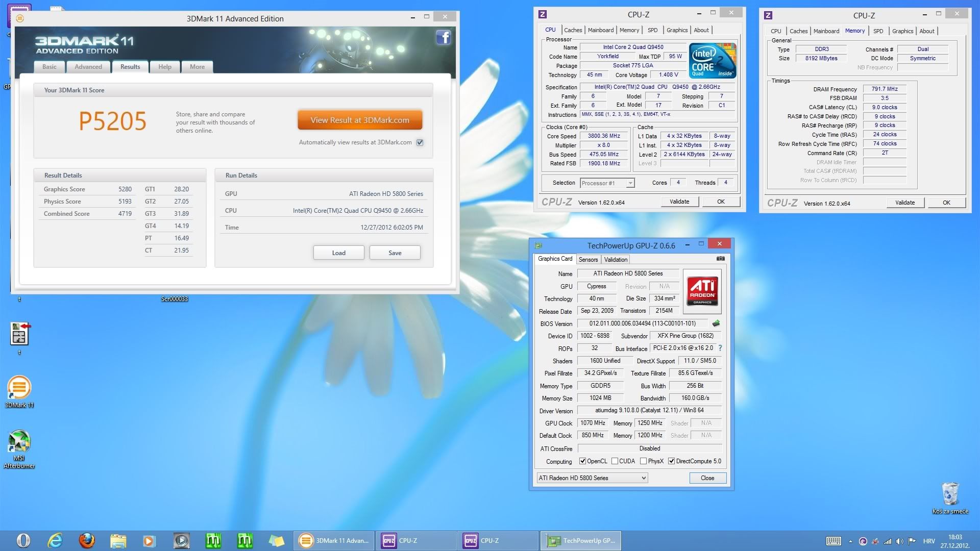Launch Firefox from taskbar
Image resolution: width=980 pixels, height=551 pixels.
coord(87,540)
